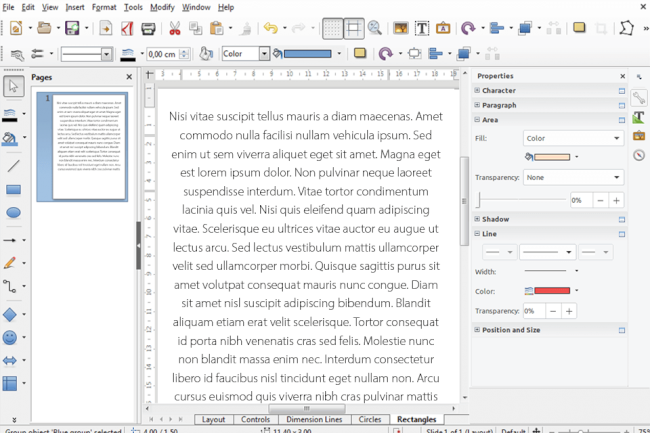Open Line section more options button
The image size is (650, 433).
coord(622,234)
